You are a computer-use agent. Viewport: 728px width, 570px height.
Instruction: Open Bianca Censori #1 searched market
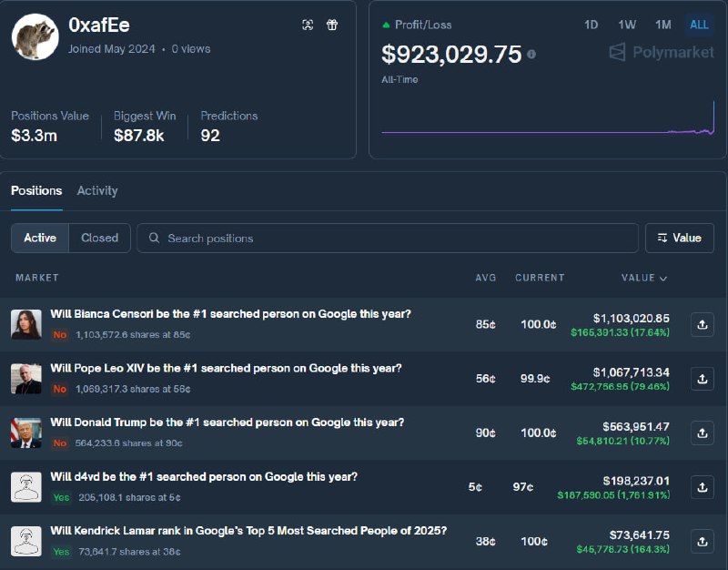(230, 314)
